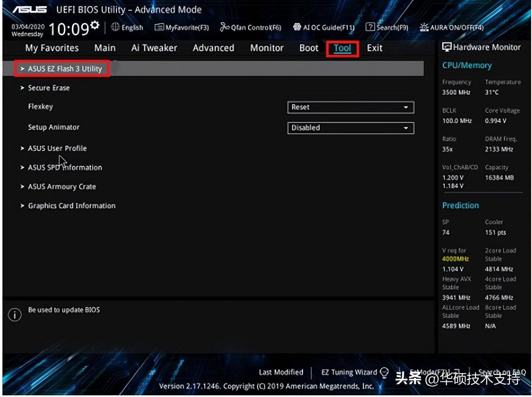Click the 'Be used to update BIOS' text

pos(64,310)
